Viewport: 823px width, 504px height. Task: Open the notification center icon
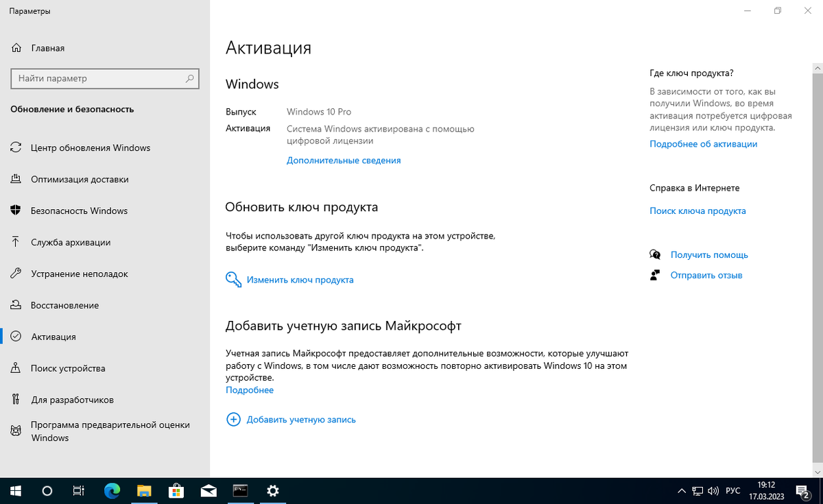pyautogui.click(x=803, y=491)
